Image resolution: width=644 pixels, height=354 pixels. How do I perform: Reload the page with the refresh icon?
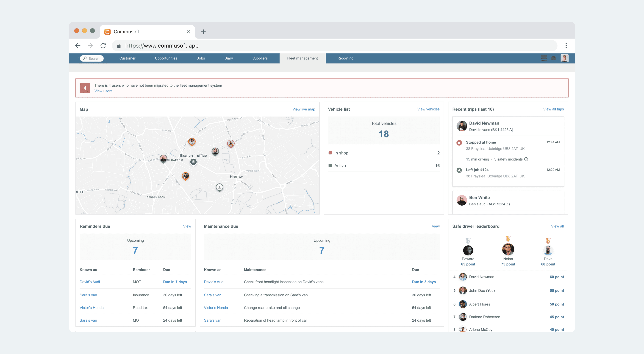[103, 45]
